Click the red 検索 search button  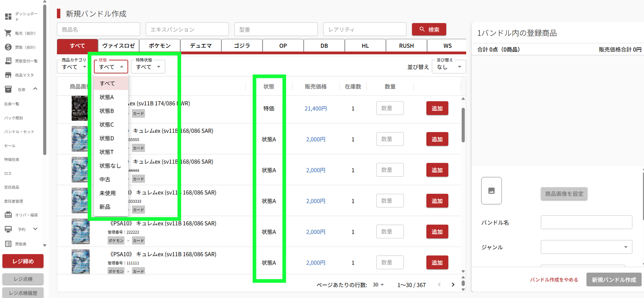point(429,29)
